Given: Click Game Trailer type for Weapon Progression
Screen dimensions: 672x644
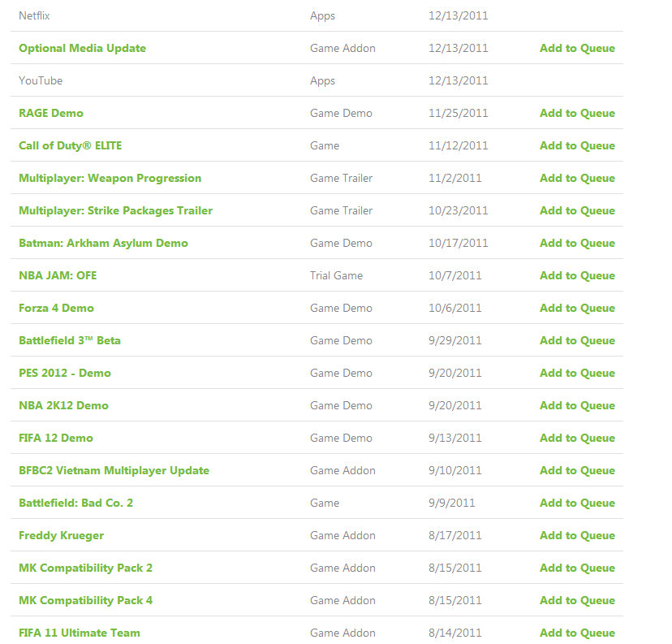Looking at the screenshot, I should click(341, 179).
